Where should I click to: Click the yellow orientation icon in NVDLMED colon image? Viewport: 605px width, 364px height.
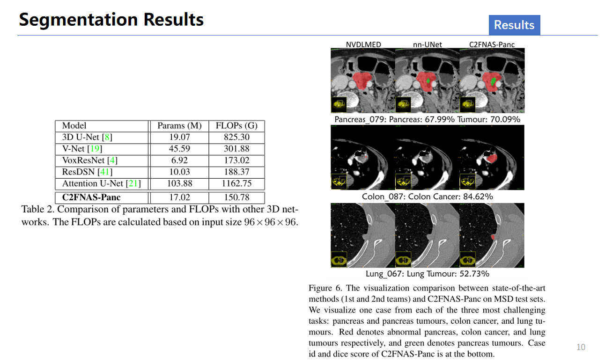pyautogui.click(x=339, y=182)
